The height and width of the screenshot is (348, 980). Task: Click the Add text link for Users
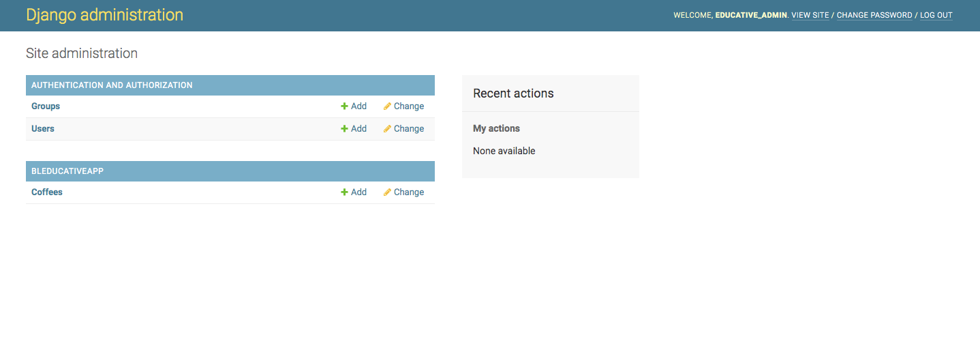tap(358, 129)
